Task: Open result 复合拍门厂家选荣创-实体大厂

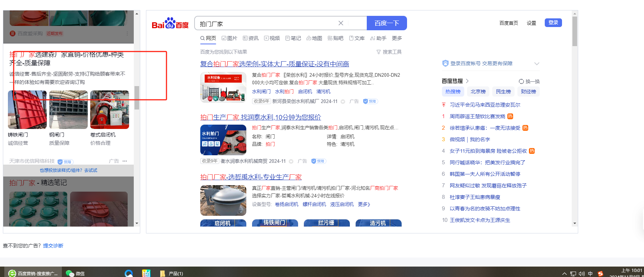Action: pyautogui.click(x=275, y=64)
